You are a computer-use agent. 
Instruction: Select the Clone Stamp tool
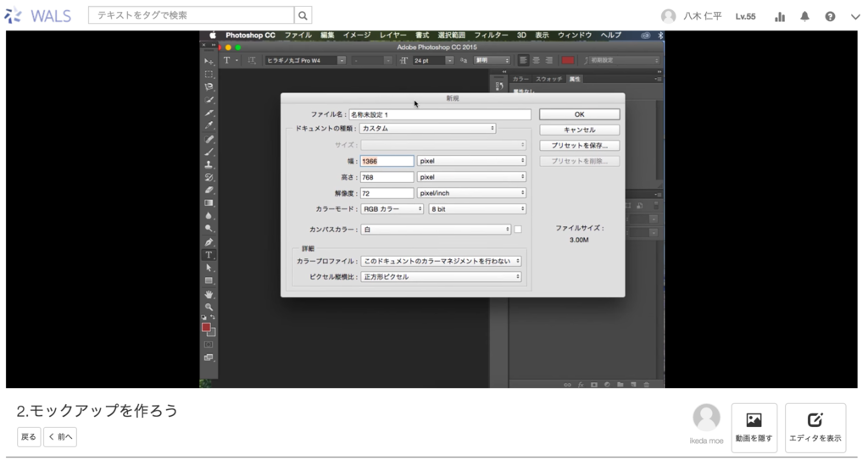209,164
